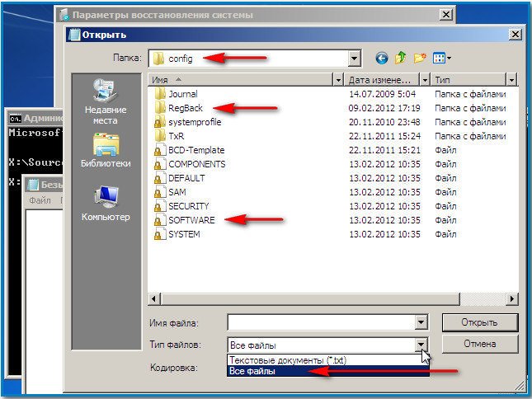Collapse the Тип файлов dropdown

pyautogui.click(x=421, y=345)
